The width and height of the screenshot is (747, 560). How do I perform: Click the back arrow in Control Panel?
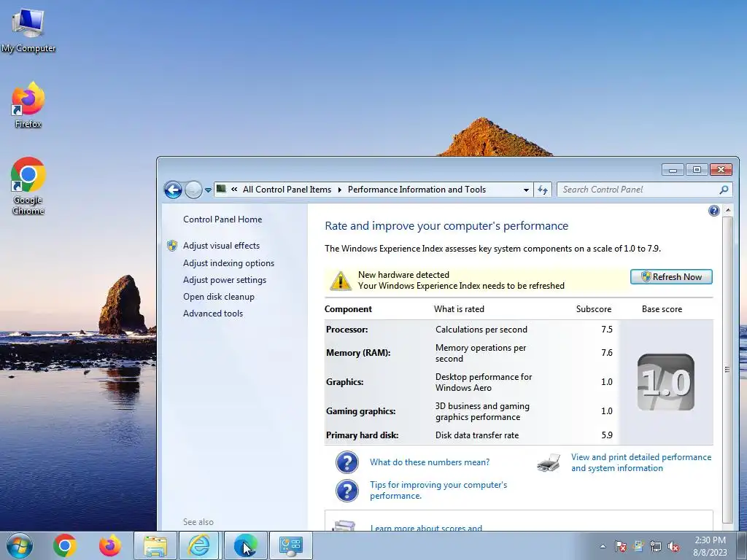173,190
